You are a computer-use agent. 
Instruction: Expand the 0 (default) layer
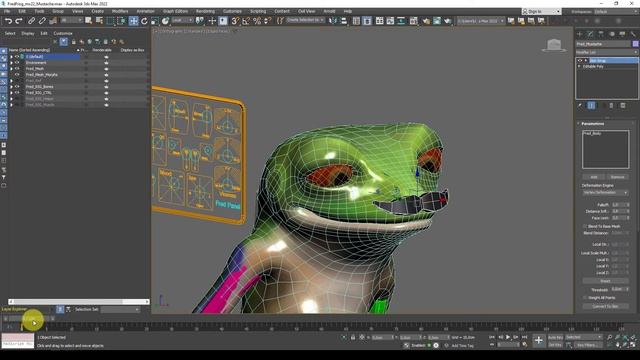pyautogui.click(x=11, y=57)
